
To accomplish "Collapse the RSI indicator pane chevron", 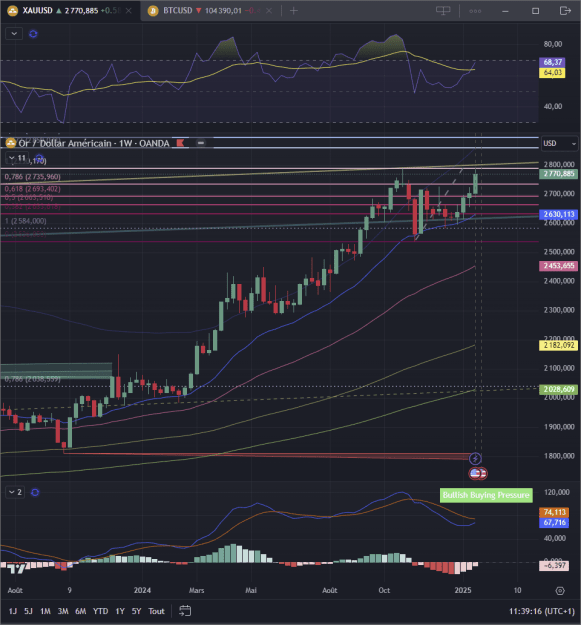I will [x=14, y=34].
